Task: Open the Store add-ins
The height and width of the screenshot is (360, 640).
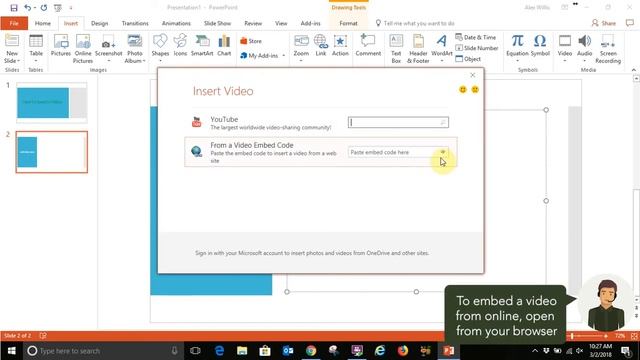Action: click(251, 41)
